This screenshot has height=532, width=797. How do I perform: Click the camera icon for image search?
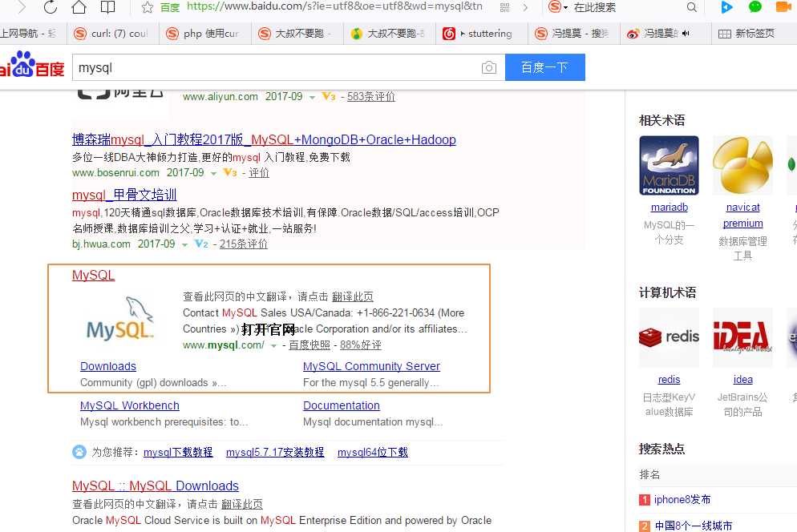coord(489,68)
